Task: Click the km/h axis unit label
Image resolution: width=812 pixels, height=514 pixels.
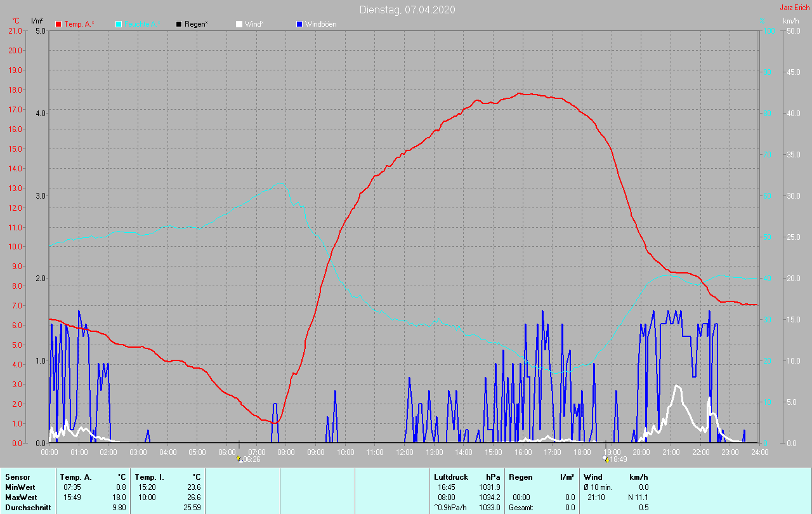Action: click(790, 21)
